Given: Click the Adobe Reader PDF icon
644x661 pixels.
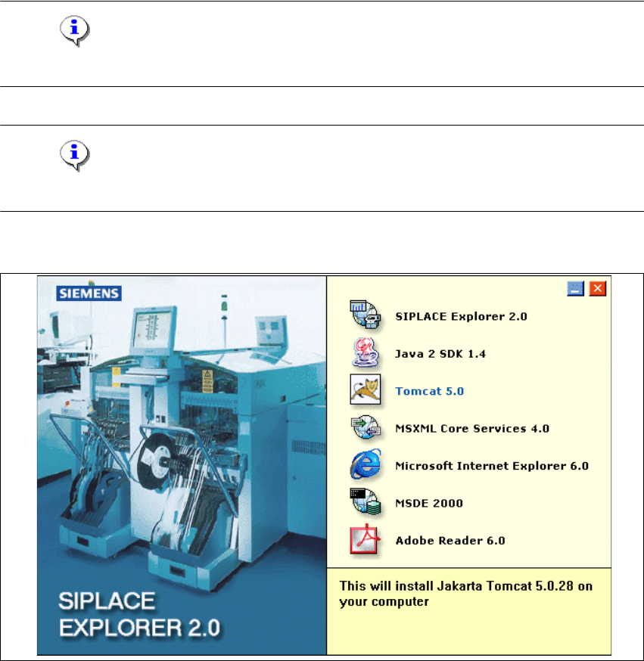Looking at the screenshot, I should click(366, 539).
